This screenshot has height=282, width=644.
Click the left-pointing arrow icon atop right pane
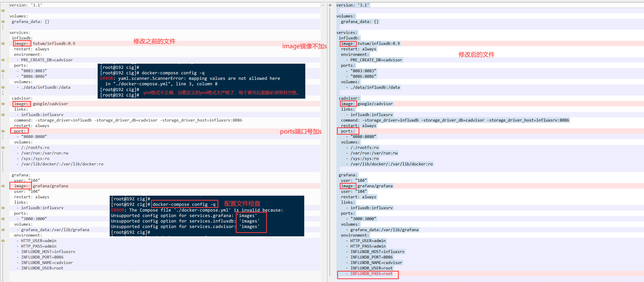pos(330,5)
